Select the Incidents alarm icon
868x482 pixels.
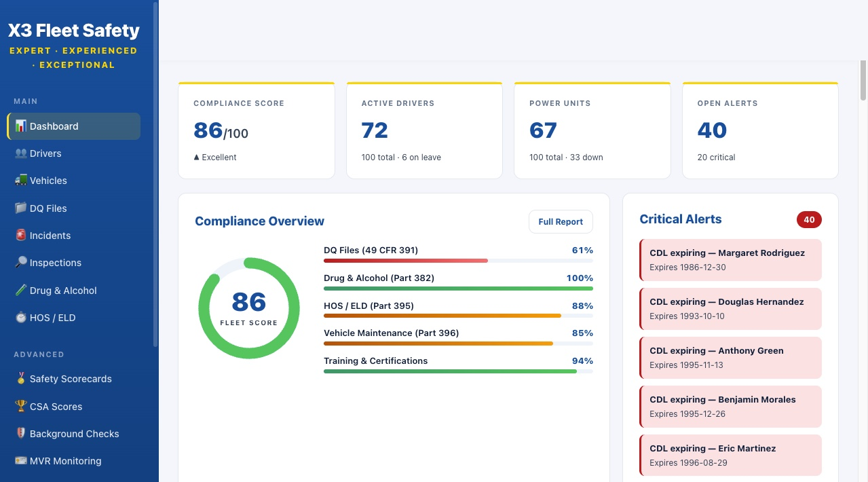(21, 236)
